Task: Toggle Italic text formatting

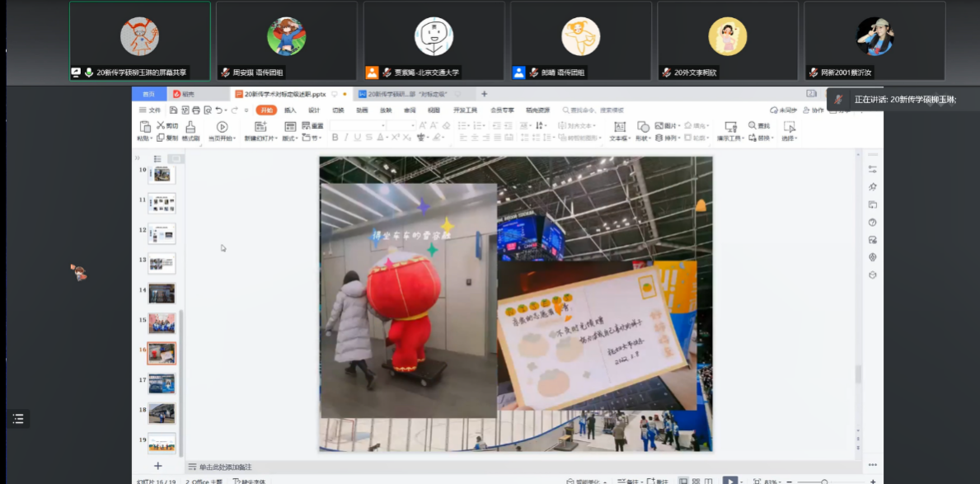Action: [x=346, y=138]
